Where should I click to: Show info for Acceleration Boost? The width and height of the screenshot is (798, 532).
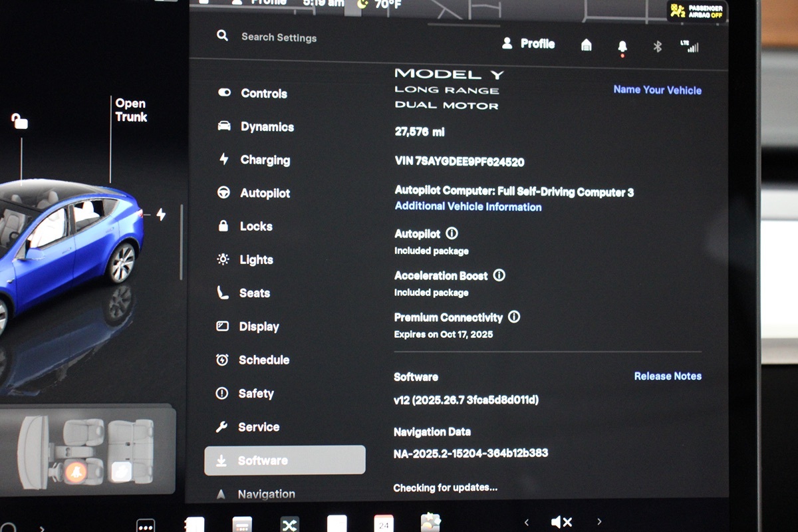tap(499, 275)
